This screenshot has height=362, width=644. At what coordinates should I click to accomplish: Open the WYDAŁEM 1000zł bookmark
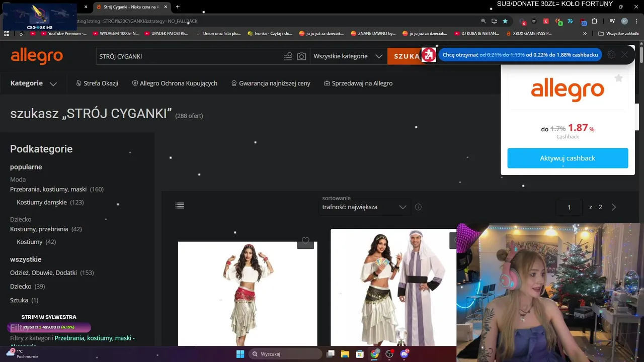click(115, 34)
